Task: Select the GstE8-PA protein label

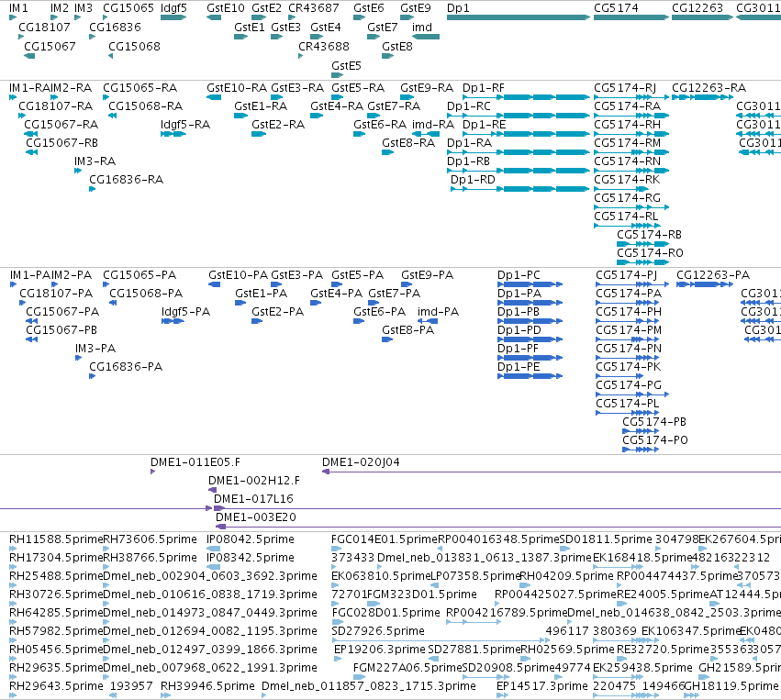Action: tap(407, 329)
